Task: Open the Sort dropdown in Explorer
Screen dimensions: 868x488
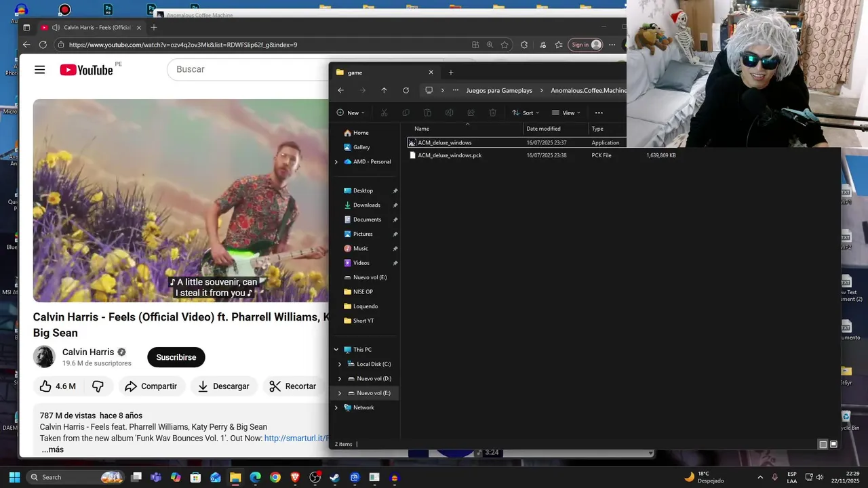Action: click(526, 113)
